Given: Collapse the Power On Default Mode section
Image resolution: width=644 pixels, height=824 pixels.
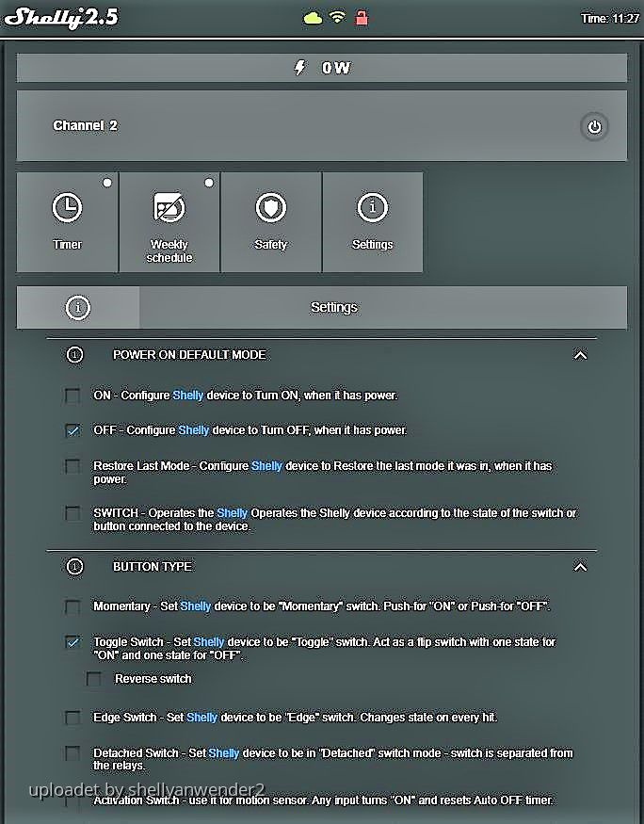Looking at the screenshot, I should (580, 355).
